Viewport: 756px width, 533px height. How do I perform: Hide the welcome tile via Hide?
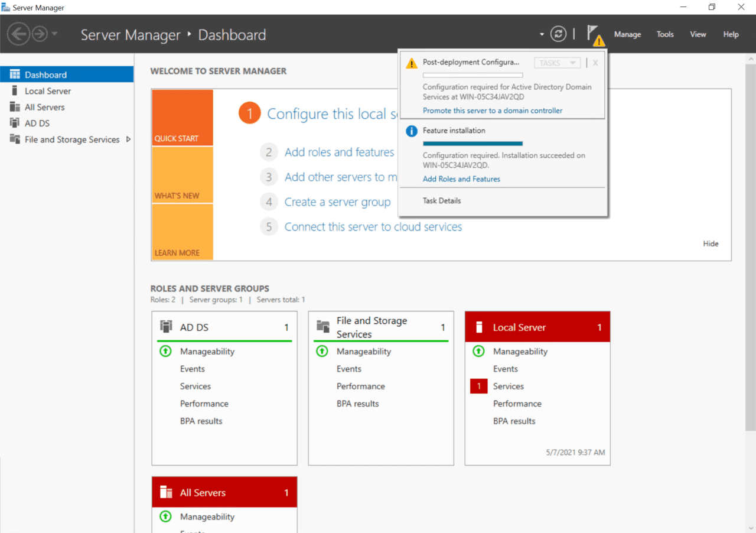coord(711,243)
